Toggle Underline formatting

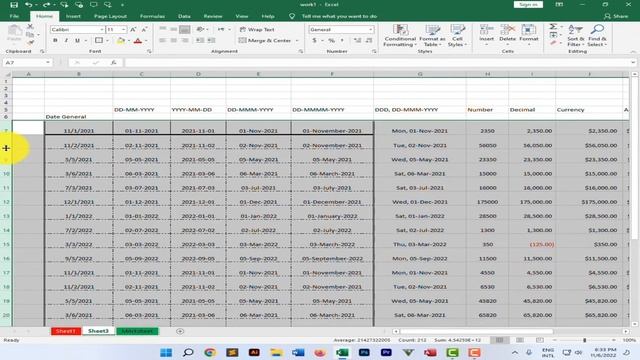77,40
